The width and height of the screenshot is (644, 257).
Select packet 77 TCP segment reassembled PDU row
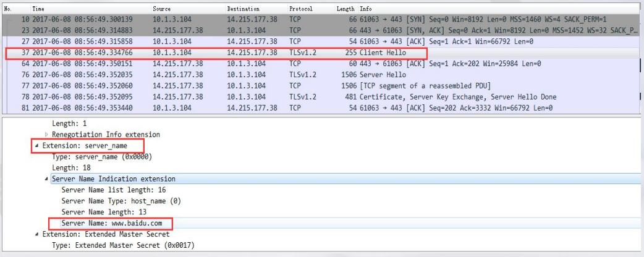point(321,86)
